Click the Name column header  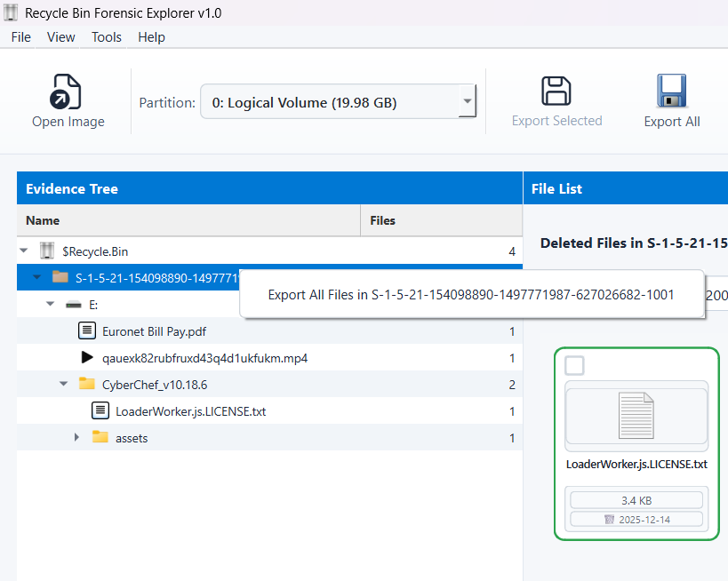click(x=188, y=220)
